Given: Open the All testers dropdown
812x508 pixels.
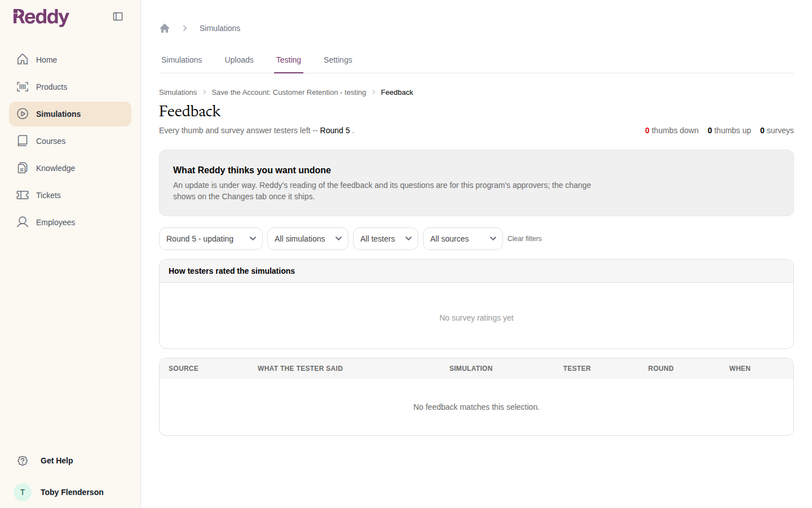Looking at the screenshot, I should click(386, 239).
